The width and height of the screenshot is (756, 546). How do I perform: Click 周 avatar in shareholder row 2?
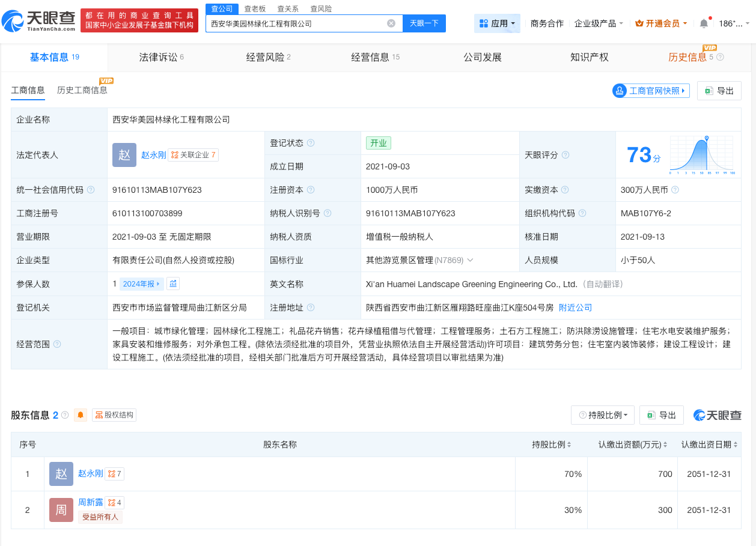coord(61,510)
